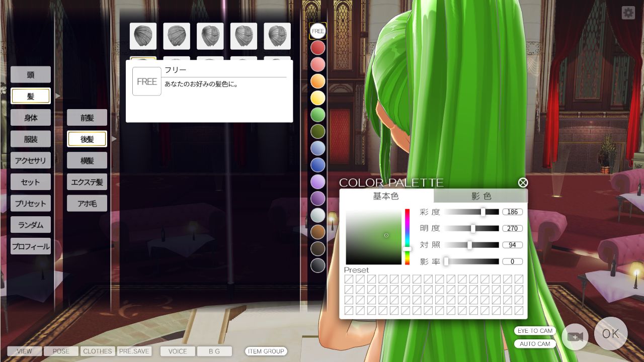Screen dimensions: 644x362
Task: Switch to the 影色 tab
Action: (x=480, y=196)
